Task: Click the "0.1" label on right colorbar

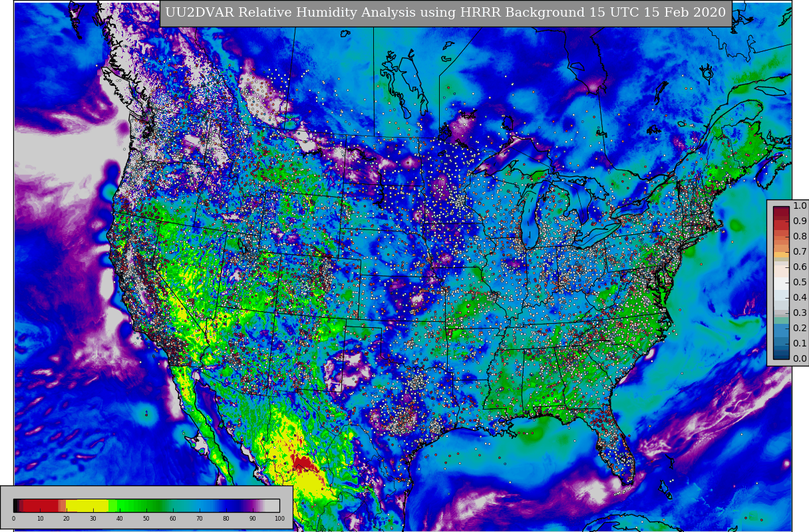Action: pyautogui.click(x=800, y=343)
